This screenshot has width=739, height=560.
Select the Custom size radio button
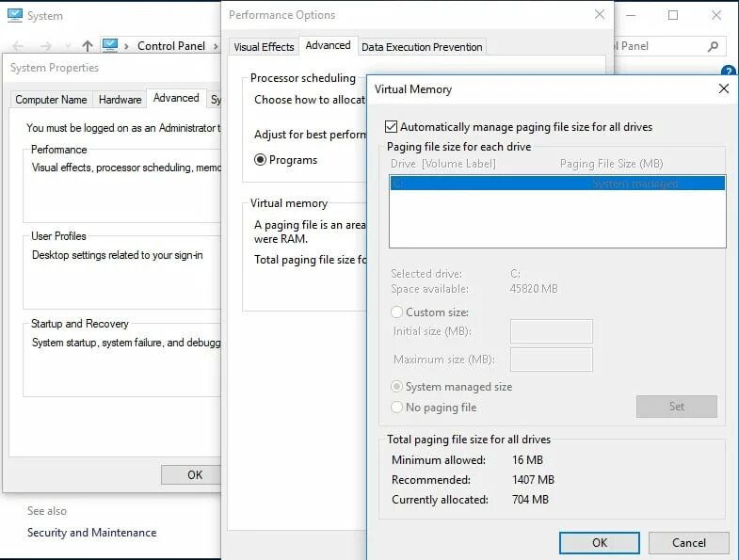[x=396, y=312]
